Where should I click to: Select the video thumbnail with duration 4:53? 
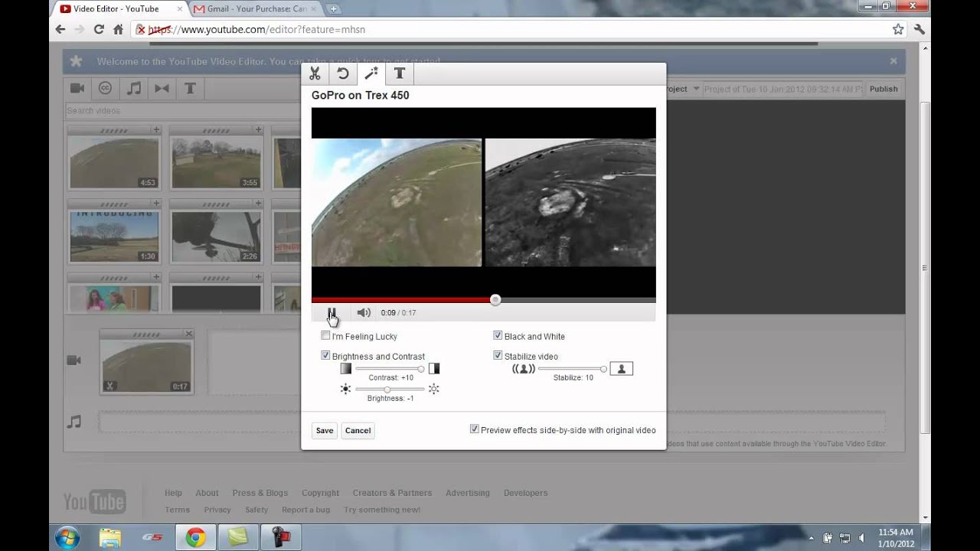click(x=114, y=162)
